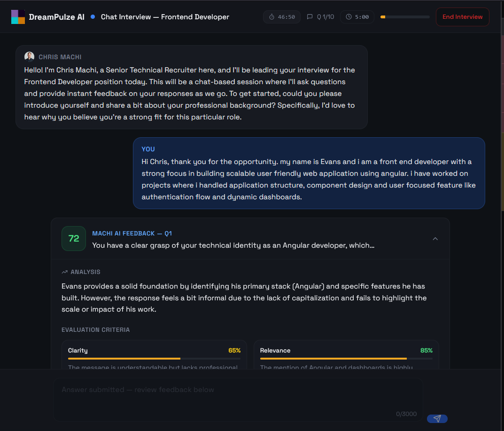The image size is (504, 431).
Task: Click the blue status dot in header
Action: click(x=93, y=17)
